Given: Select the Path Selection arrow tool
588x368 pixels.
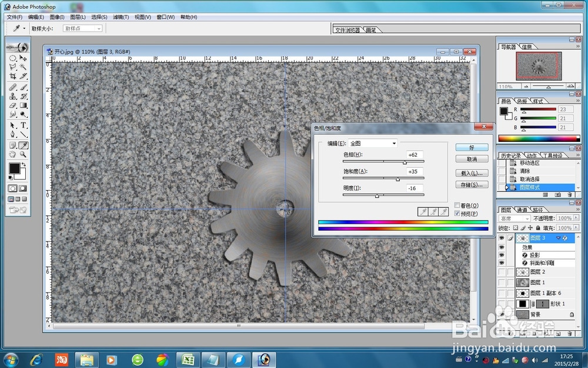Looking at the screenshot, I should [13, 125].
